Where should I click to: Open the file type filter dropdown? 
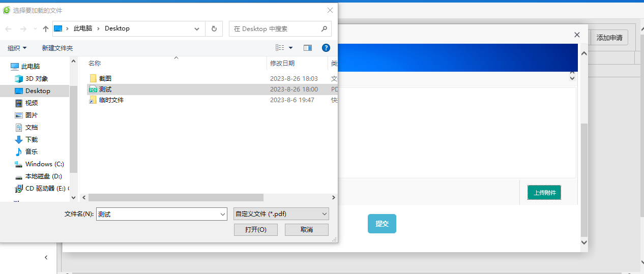click(281, 214)
